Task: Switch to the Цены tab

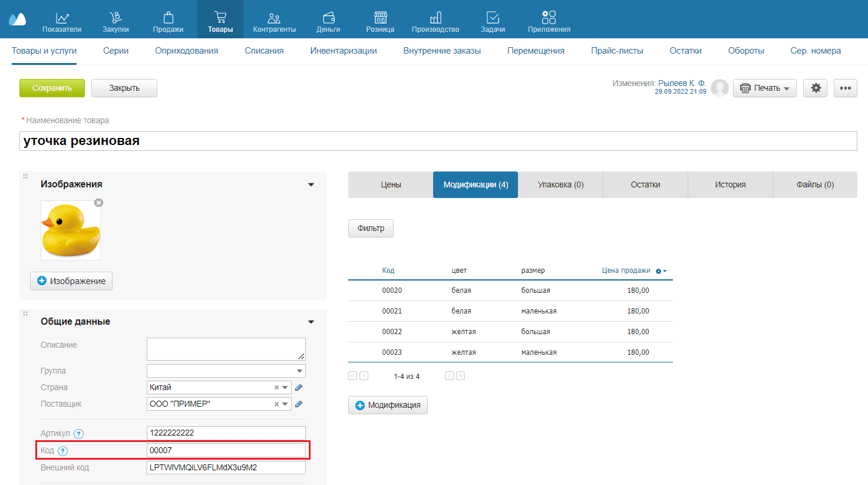Action: point(391,184)
